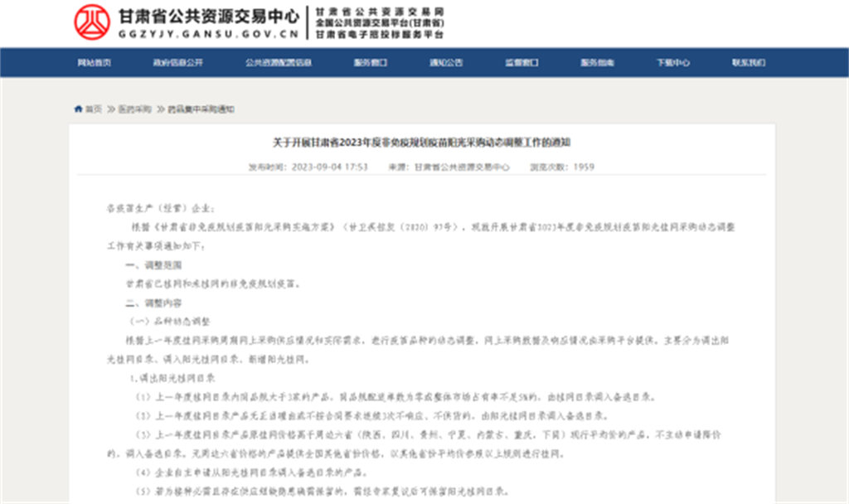This screenshot has height=504, width=849.
Task: Click the salutation line 各疫苗生产（经营）企业
Action: pos(161,208)
